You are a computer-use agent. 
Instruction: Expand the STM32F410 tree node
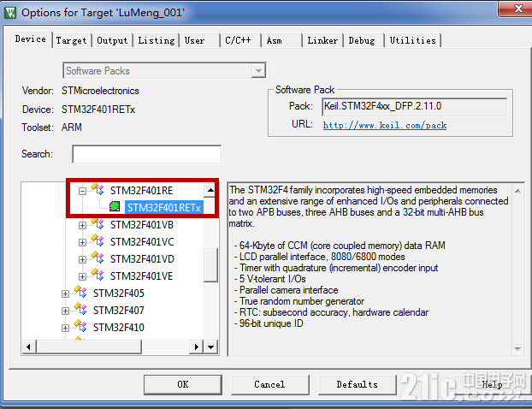[x=65, y=328]
